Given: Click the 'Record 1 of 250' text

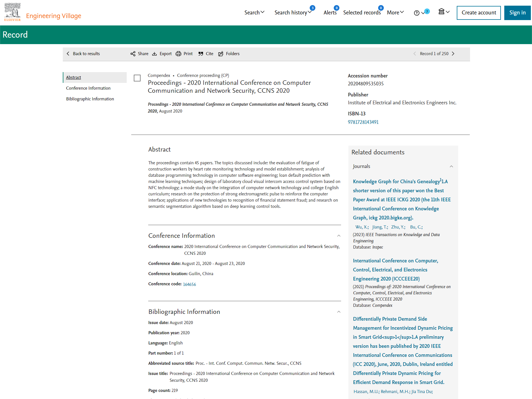Looking at the screenshot, I should [x=434, y=54].
